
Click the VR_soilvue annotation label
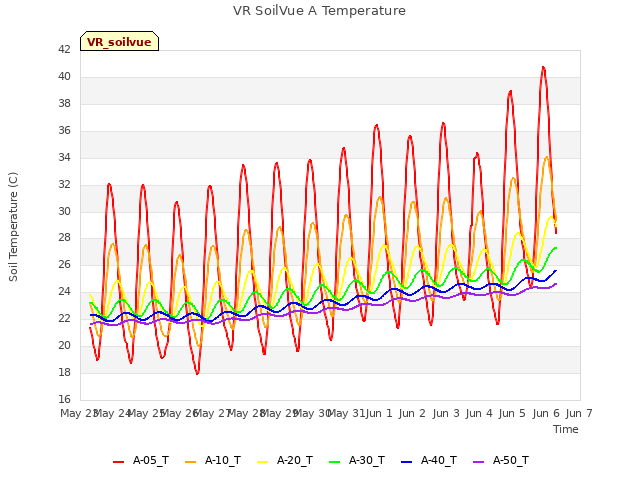point(119,41)
